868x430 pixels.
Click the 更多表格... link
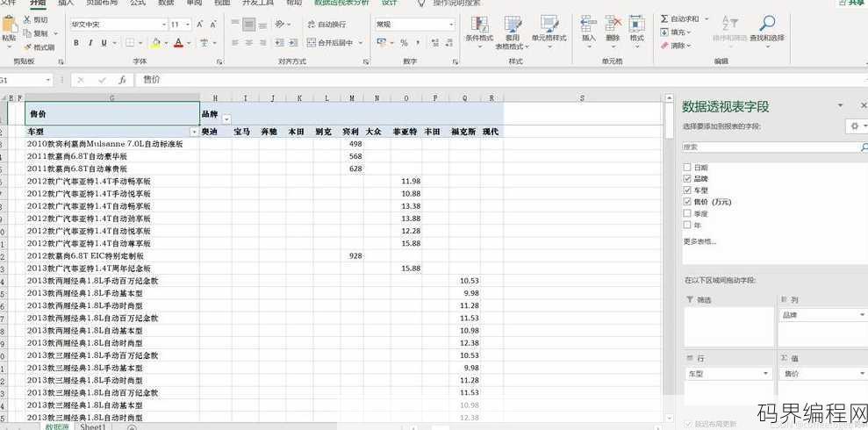(699, 241)
